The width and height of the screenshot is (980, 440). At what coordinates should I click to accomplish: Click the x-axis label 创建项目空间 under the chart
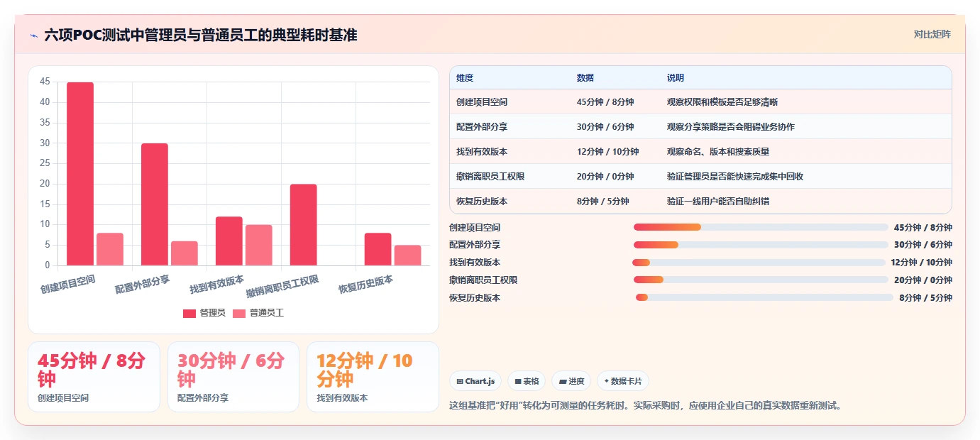(68, 284)
